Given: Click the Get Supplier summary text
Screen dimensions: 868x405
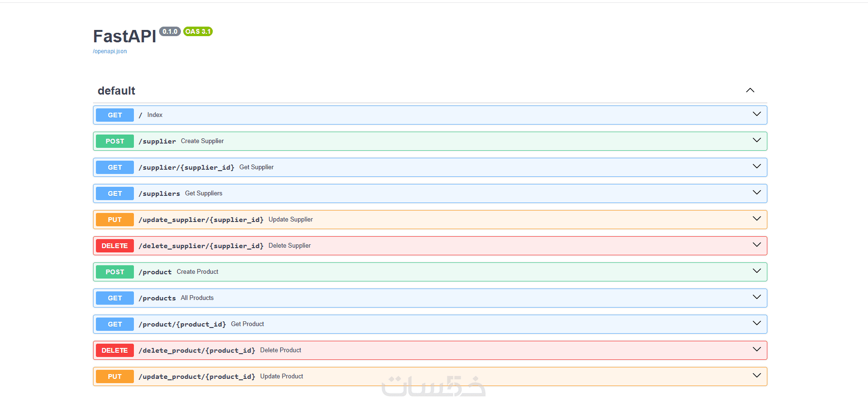Looking at the screenshot, I should click(256, 167).
